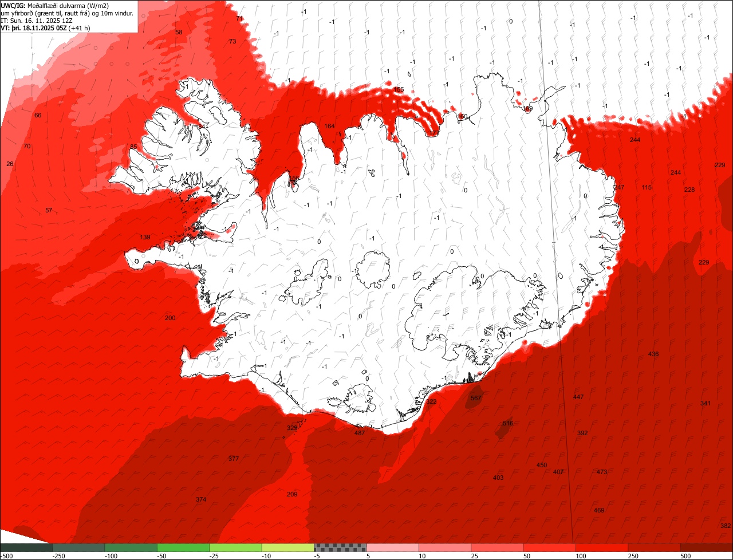The height and width of the screenshot is (560, 733).
Task: Click the -100 to -50 green legend swatch
Action: 131,547
